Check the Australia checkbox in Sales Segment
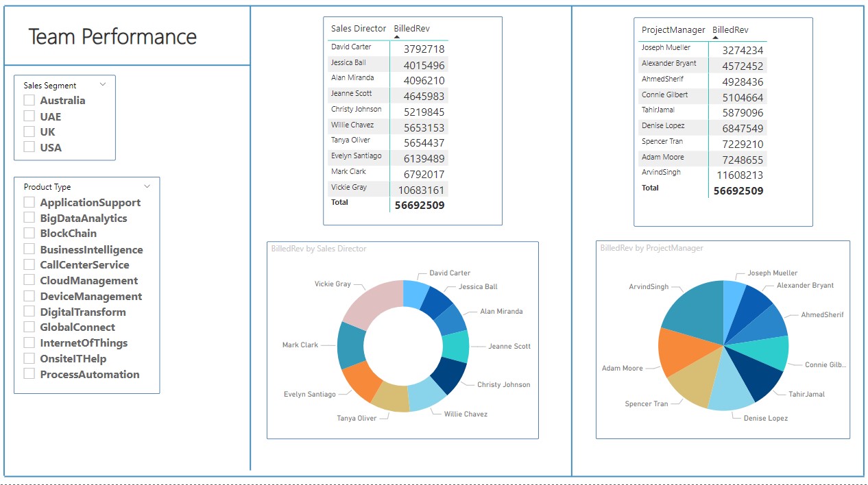Image resolution: width=868 pixels, height=485 pixels. [x=29, y=100]
